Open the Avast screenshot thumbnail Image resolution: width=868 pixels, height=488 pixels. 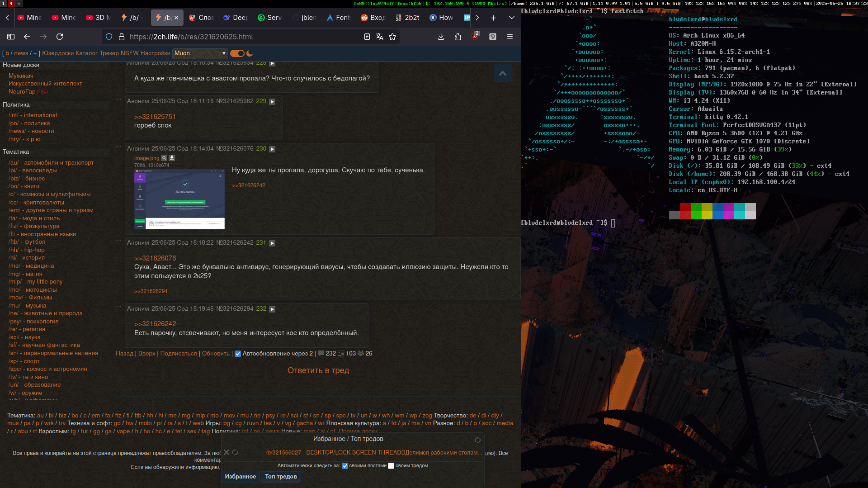(179, 199)
